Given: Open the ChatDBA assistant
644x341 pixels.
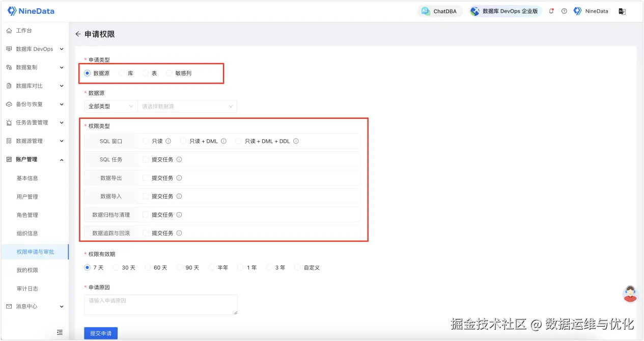Looking at the screenshot, I should [x=440, y=11].
